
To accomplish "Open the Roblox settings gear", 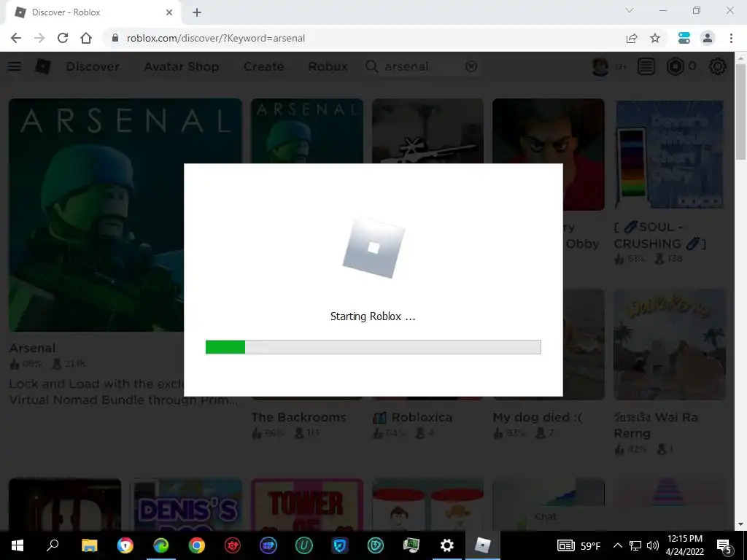I will pos(718,66).
